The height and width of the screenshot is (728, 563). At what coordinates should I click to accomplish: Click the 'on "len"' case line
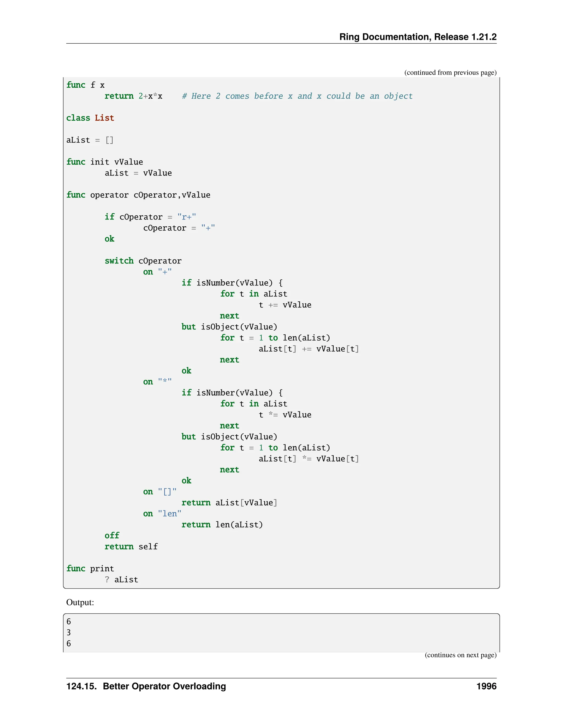point(162,514)
